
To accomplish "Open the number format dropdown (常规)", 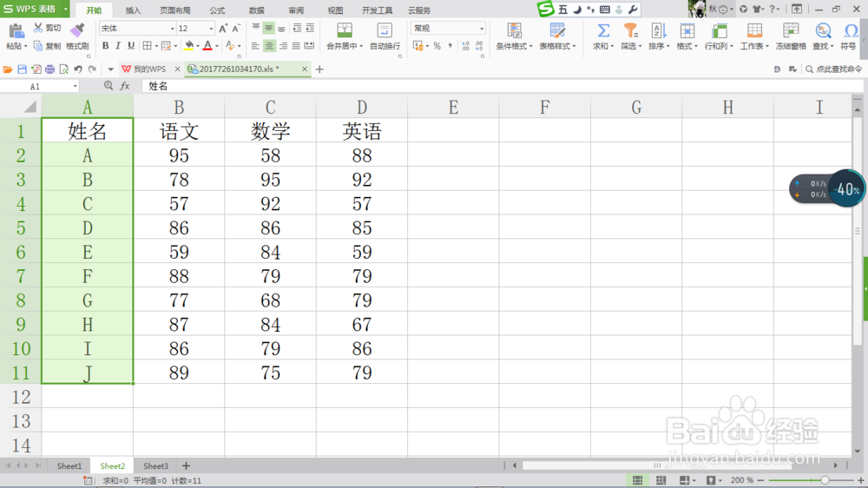I will point(482,29).
